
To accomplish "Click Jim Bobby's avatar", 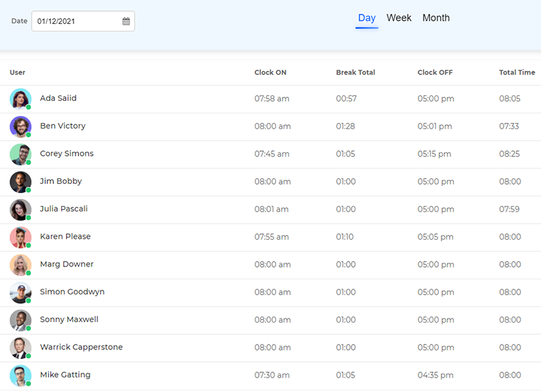I will pos(21,182).
